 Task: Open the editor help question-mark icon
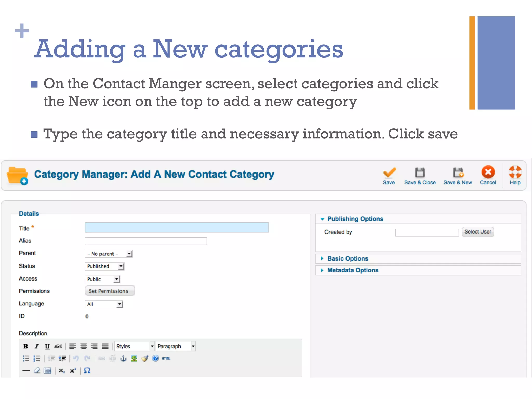(155, 358)
